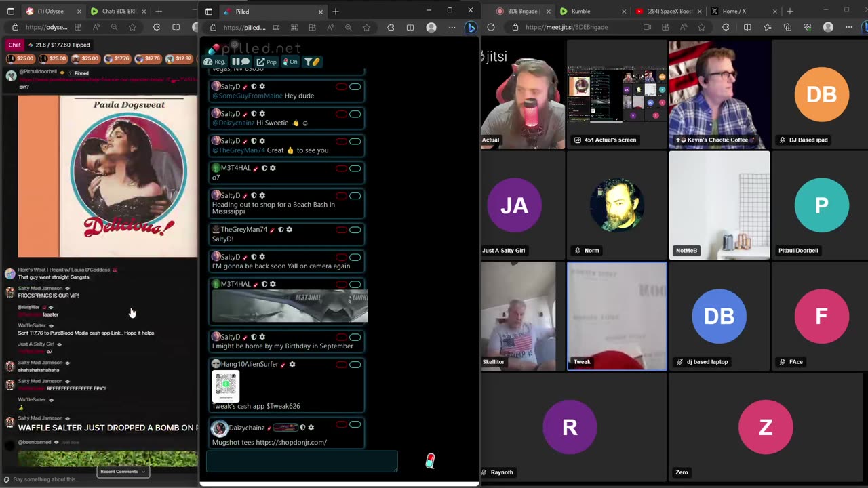
Task: Click the @TheGreyMan74 mention
Action: [238, 150]
